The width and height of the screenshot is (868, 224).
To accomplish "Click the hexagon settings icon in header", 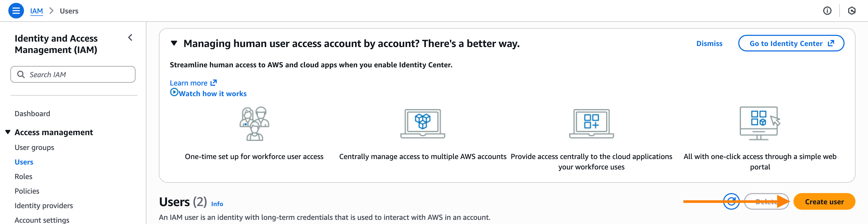I will [852, 11].
